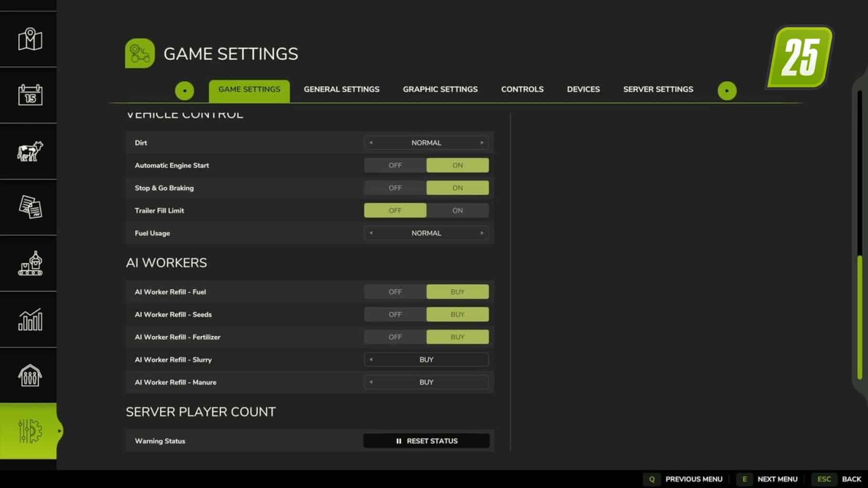The height and width of the screenshot is (488, 868).
Task: Open the calendar icon in sidebar
Action: click(30, 95)
